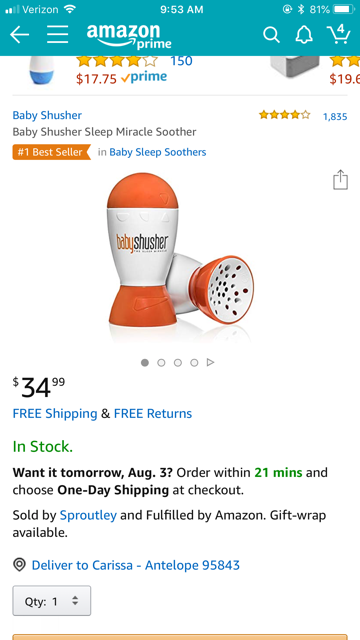
Task: Open the shopping cart with 4 items
Action: pyautogui.click(x=338, y=34)
